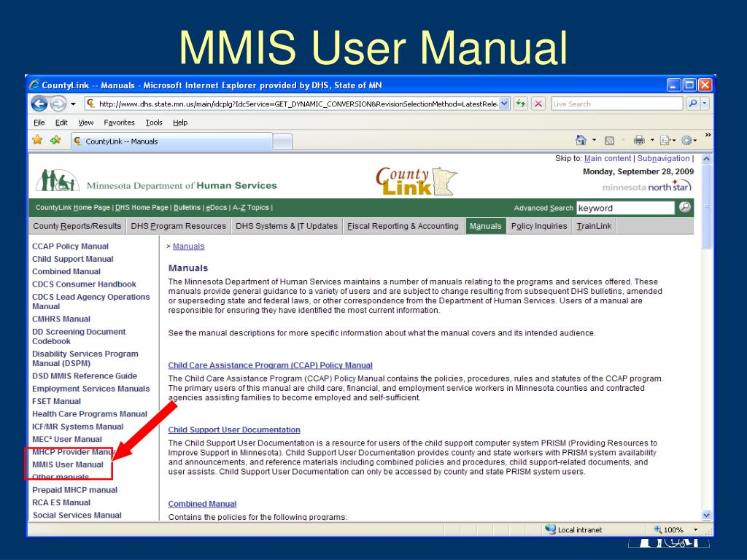This screenshot has width=747, height=560.
Task: Open the Combined Manual heading link
Action: (x=202, y=504)
